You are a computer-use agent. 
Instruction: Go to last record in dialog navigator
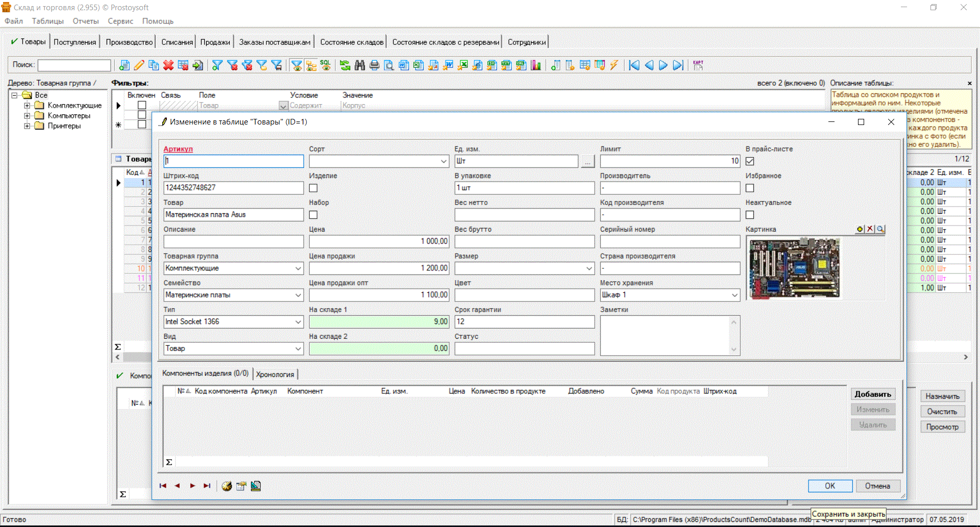[x=207, y=486]
